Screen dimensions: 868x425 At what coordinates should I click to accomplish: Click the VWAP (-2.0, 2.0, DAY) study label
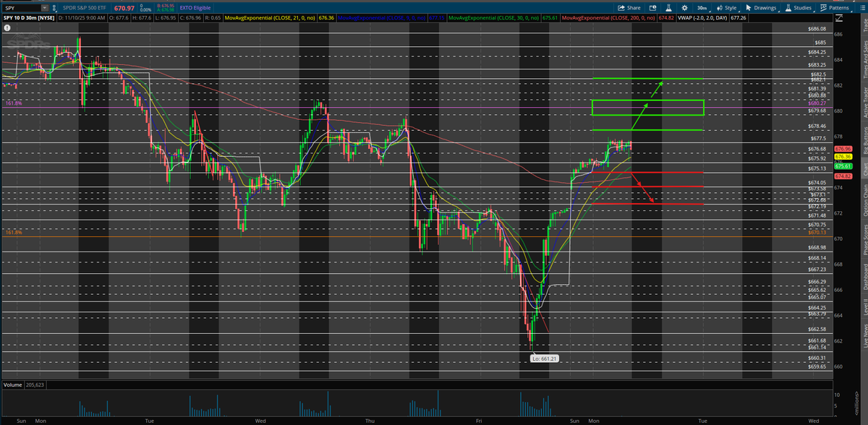coord(704,18)
